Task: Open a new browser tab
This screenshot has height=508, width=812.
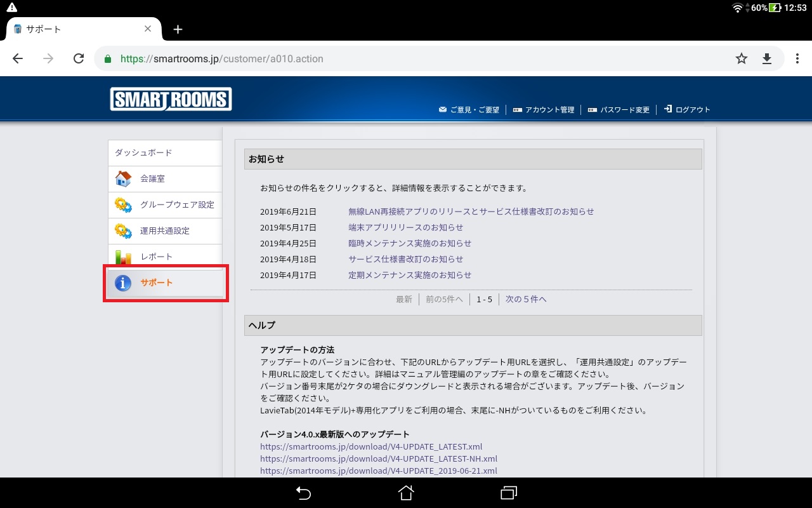Action: tap(178, 29)
